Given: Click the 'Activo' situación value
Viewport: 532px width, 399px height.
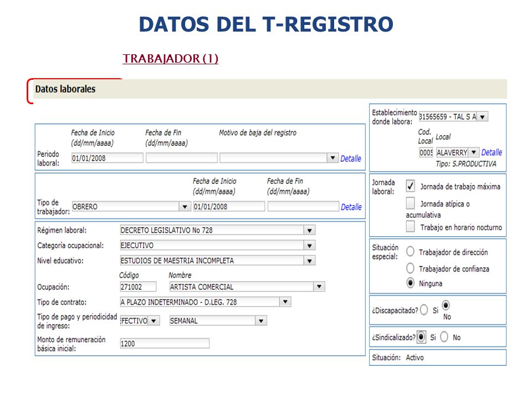Looking at the screenshot, I should click(x=415, y=357).
